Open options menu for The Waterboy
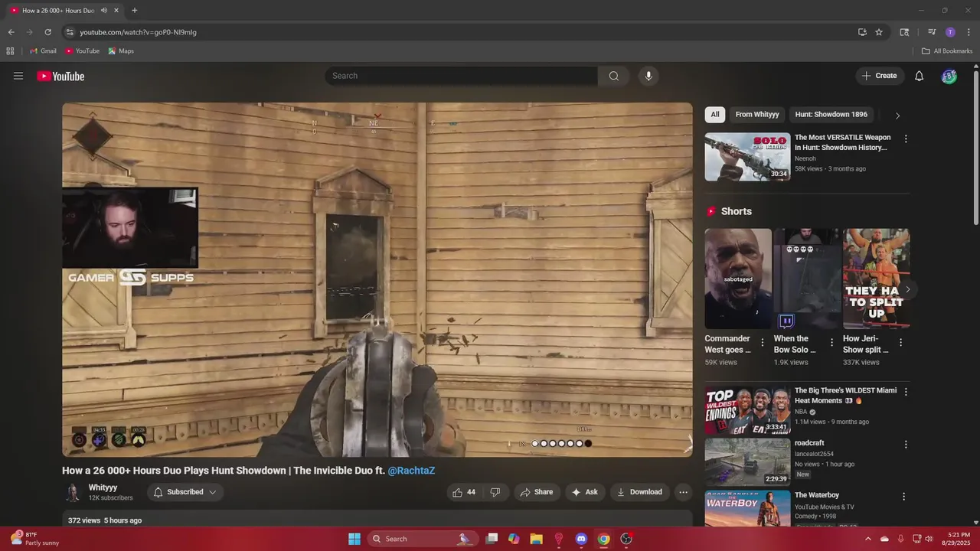 pos(903,497)
